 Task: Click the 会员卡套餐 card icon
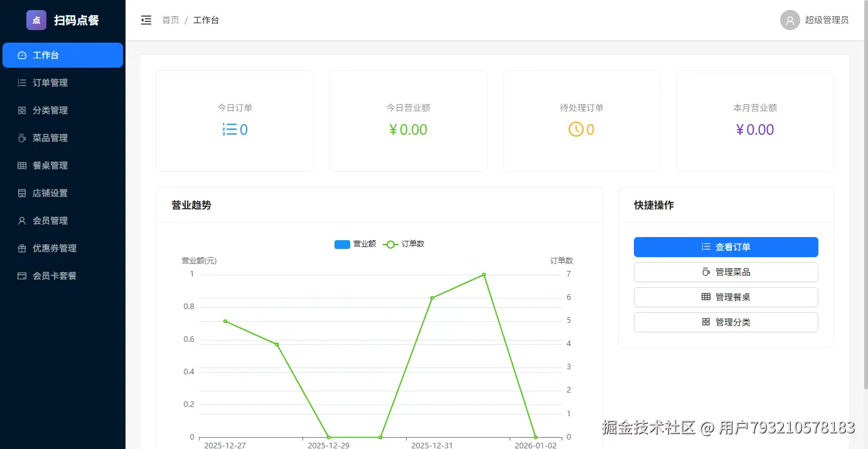coord(22,275)
